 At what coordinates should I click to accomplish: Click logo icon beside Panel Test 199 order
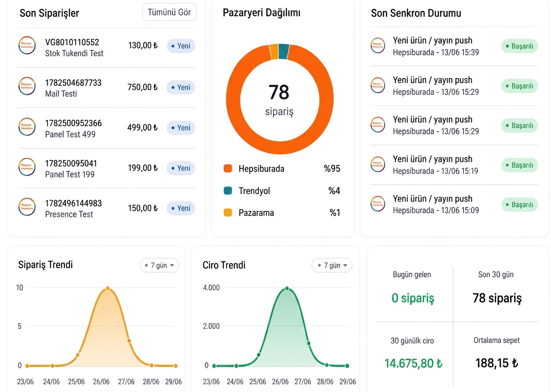coord(27,167)
